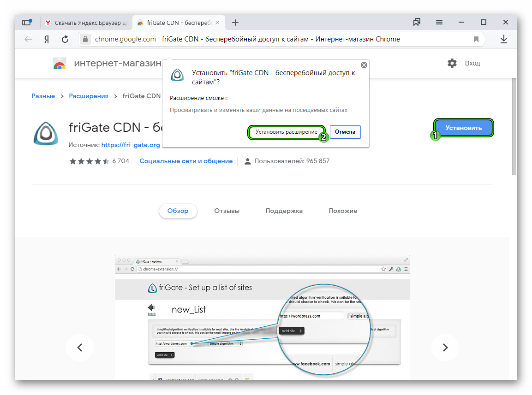Image resolution: width=532 pixels, height=395 pixels.
Task: Select the Отзывы tab
Action: coord(227,211)
